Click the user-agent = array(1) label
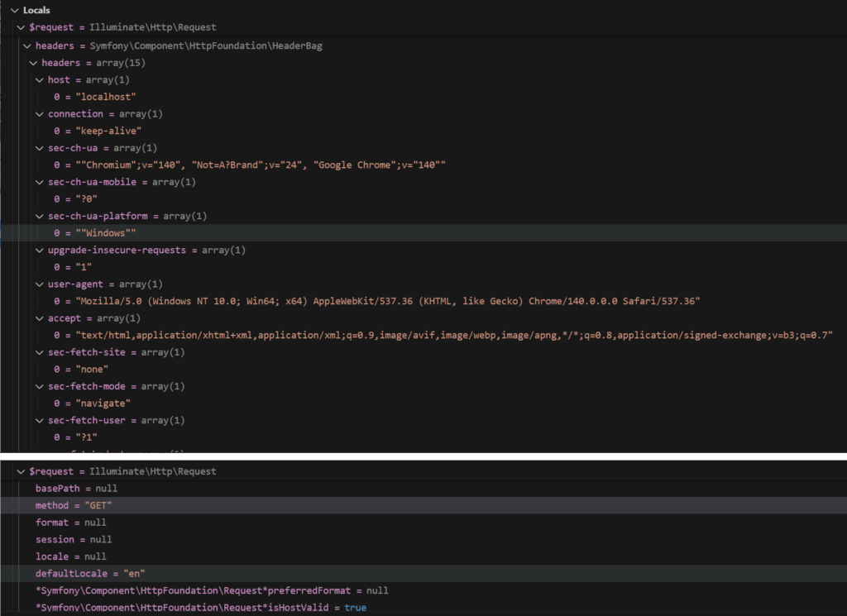This screenshot has width=847, height=616. (105, 284)
